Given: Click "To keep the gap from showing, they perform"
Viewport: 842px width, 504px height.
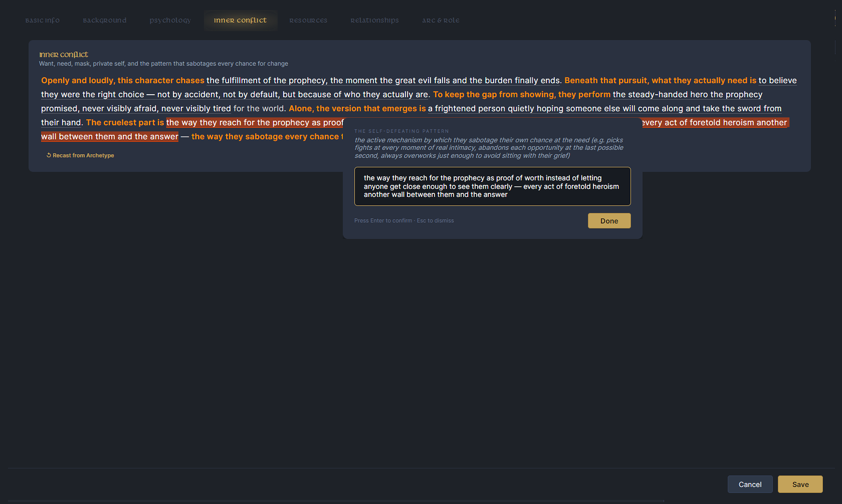Looking at the screenshot, I should (x=521, y=94).
